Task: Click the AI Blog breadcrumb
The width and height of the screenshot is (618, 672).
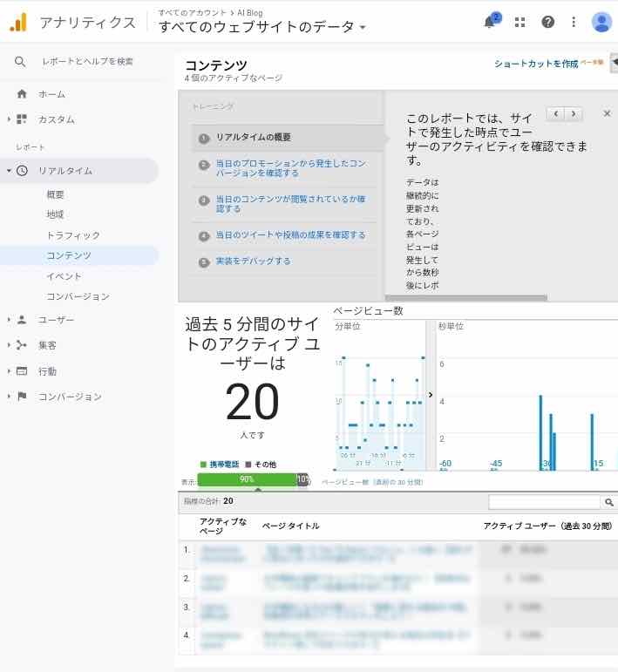Action: point(250,13)
